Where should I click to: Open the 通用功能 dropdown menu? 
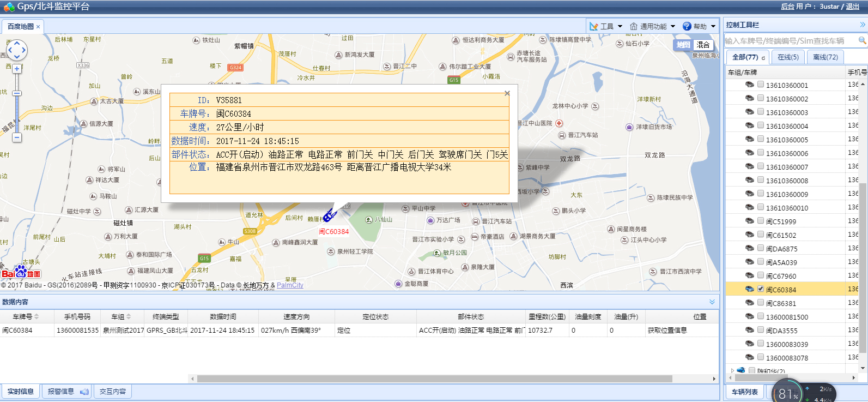(x=652, y=26)
